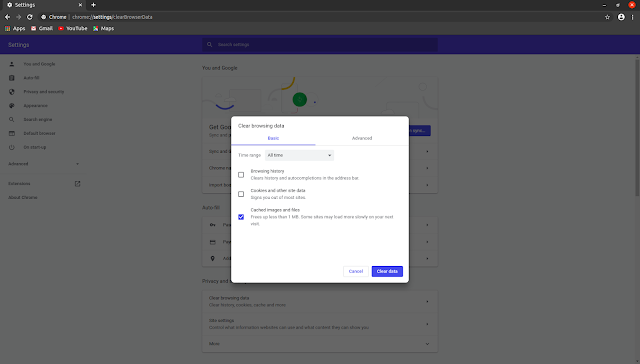
Task: Bookmark this page with the star icon
Action: [607, 17]
